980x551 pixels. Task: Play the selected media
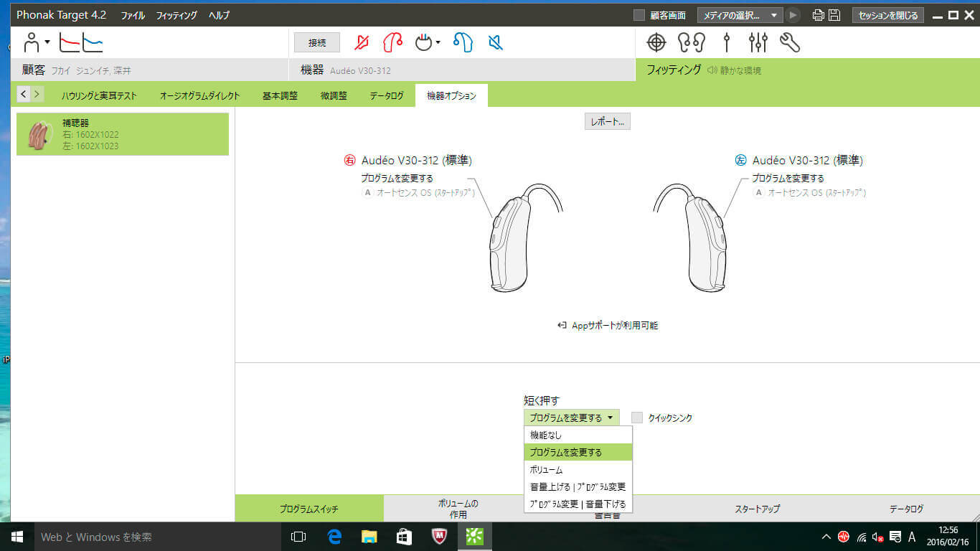coord(792,15)
